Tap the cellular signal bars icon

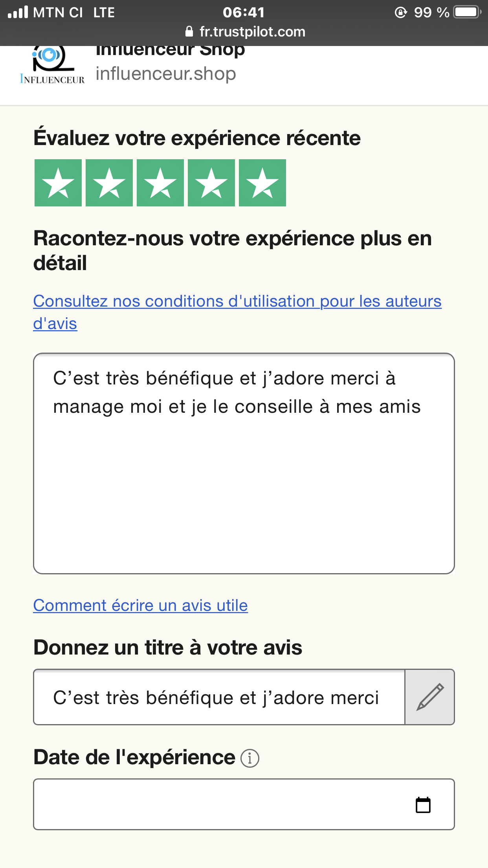18,13
